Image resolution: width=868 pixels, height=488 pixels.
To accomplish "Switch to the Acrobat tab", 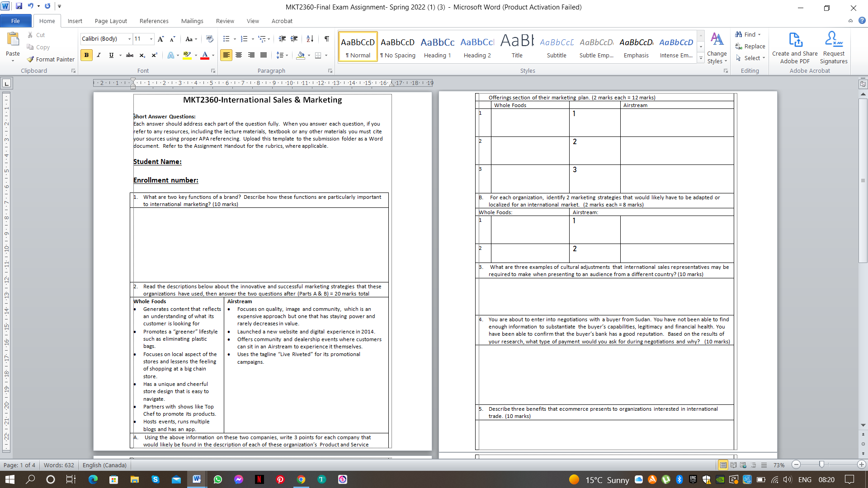I will (282, 21).
